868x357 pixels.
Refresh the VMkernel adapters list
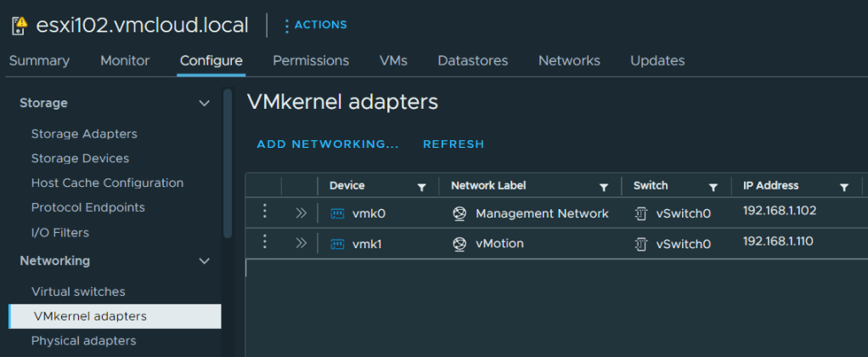pyautogui.click(x=454, y=144)
